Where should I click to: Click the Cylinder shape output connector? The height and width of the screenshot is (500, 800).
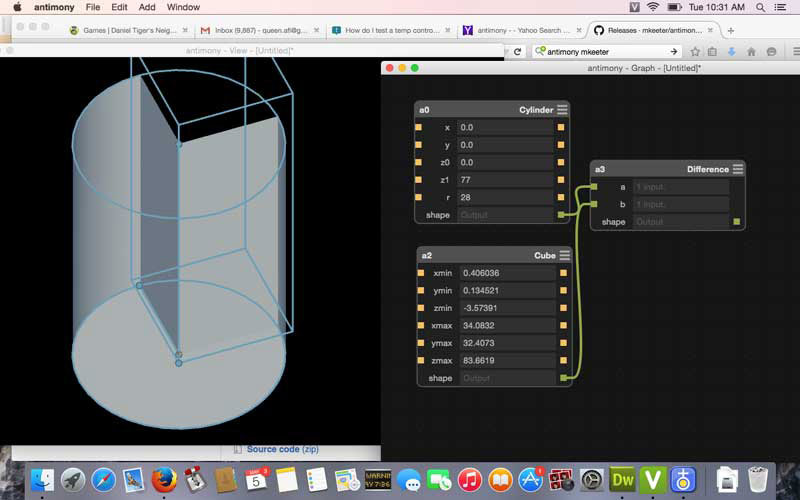click(561, 215)
